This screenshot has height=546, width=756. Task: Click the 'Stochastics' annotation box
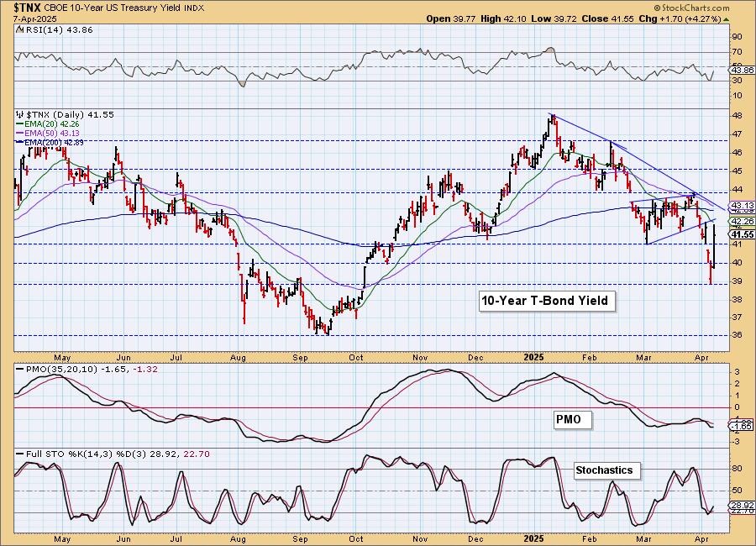[x=606, y=470]
